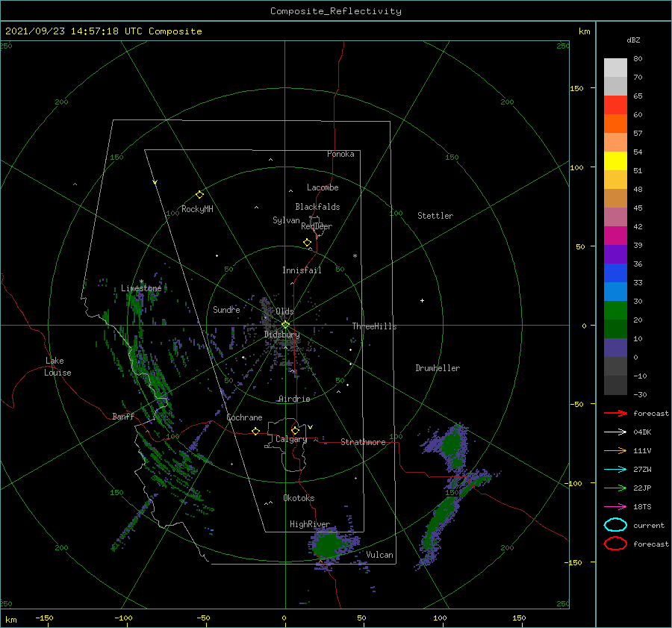Click the magenta 18TS arrow legend icon
This screenshot has height=628, width=672.
pos(615,507)
